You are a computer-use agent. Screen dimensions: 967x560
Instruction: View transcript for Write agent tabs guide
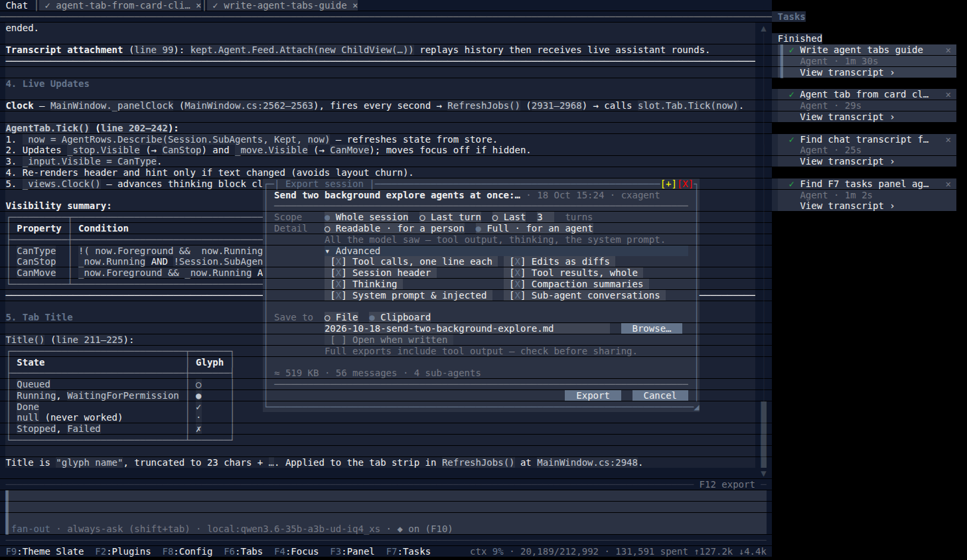tap(847, 72)
